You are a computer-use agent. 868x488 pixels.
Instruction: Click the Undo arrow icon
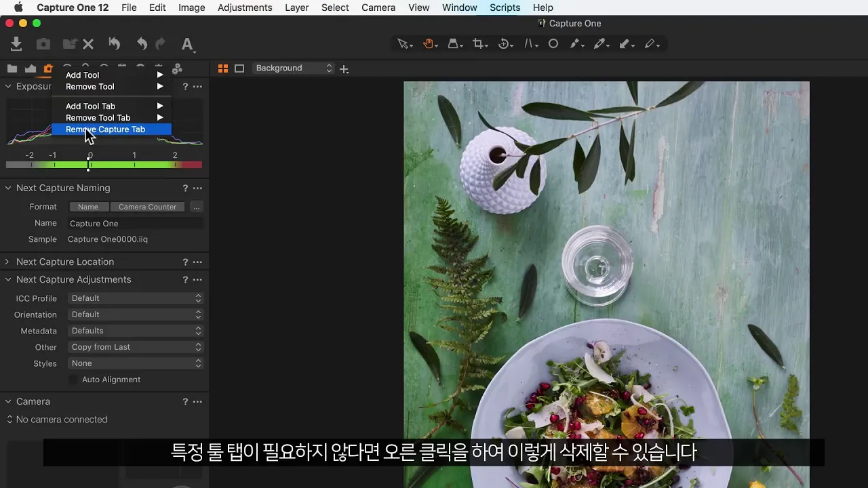pos(142,44)
